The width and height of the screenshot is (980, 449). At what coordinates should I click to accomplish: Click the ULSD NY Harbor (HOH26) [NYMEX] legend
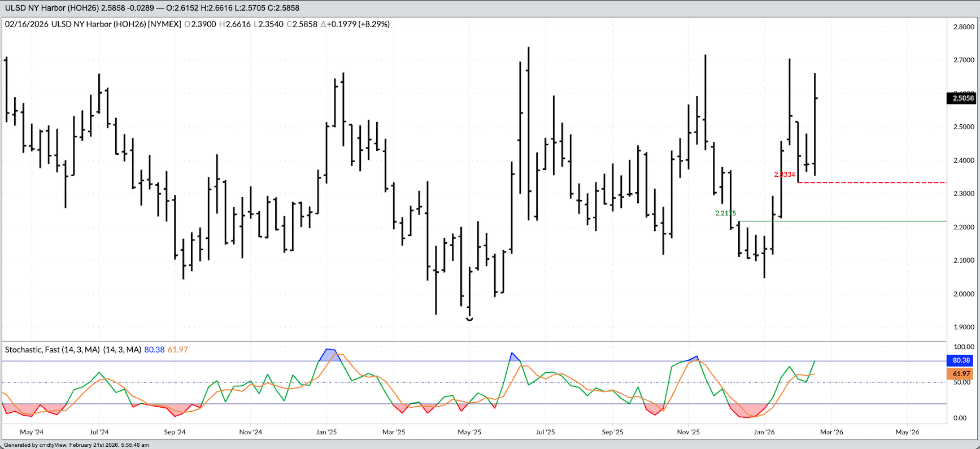(x=116, y=24)
